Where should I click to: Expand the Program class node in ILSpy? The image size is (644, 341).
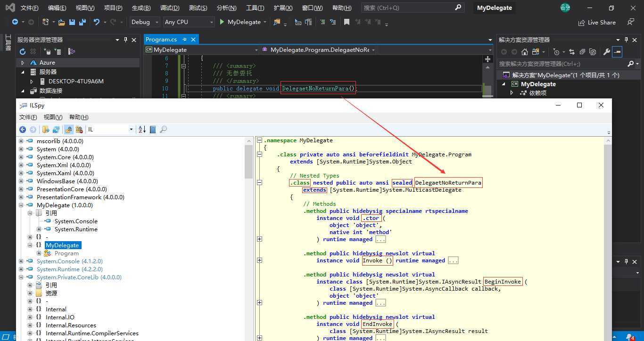[x=39, y=253]
